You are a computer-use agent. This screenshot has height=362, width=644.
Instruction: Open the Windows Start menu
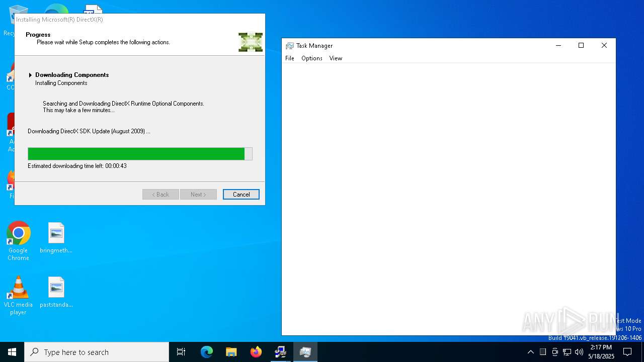tap(12, 352)
